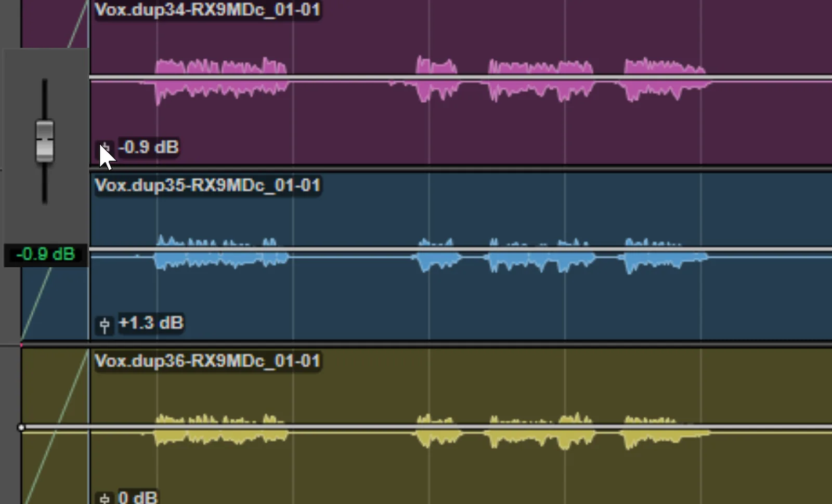This screenshot has width=832, height=504.
Task: Click the green -0.9 dB fader readout
Action: pos(45,255)
